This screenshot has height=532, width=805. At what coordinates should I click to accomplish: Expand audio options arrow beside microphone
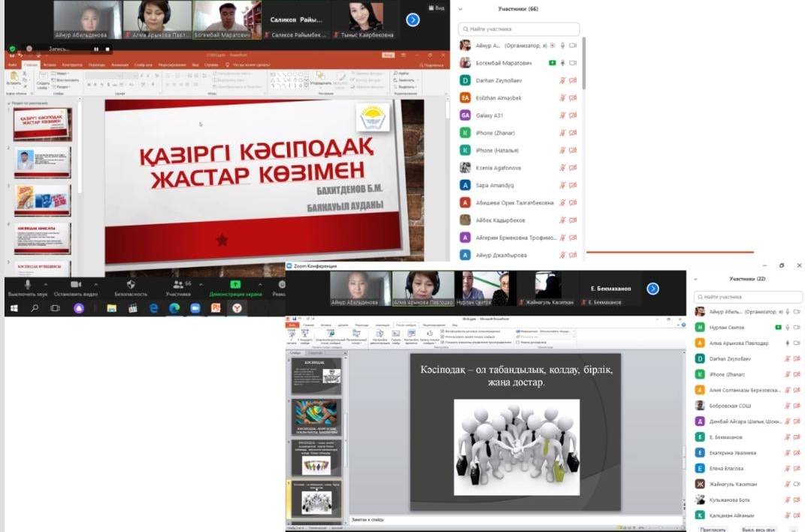click(x=46, y=284)
